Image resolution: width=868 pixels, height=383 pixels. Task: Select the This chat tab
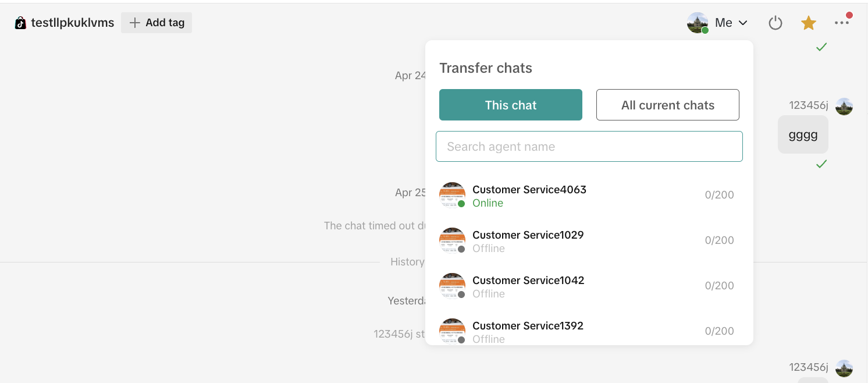511,105
